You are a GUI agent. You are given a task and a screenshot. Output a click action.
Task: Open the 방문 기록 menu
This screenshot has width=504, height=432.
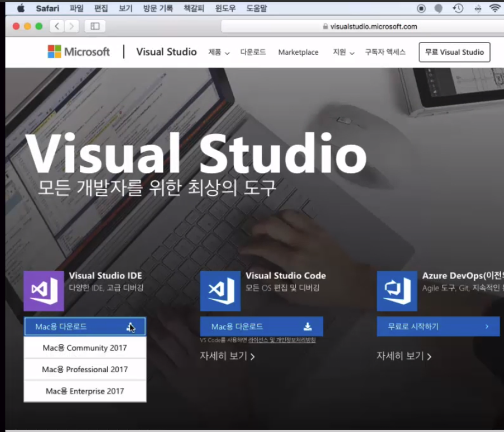pos(158,8)
